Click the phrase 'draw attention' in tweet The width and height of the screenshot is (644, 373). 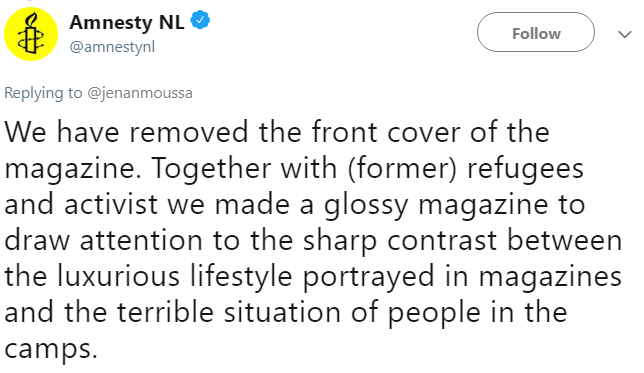pyautogui.click(x=104, y=241)
